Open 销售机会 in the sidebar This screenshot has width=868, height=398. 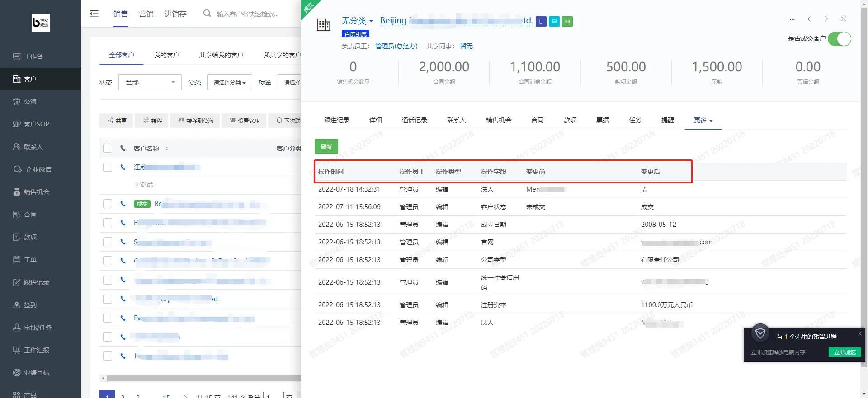(x=41, y=192)
